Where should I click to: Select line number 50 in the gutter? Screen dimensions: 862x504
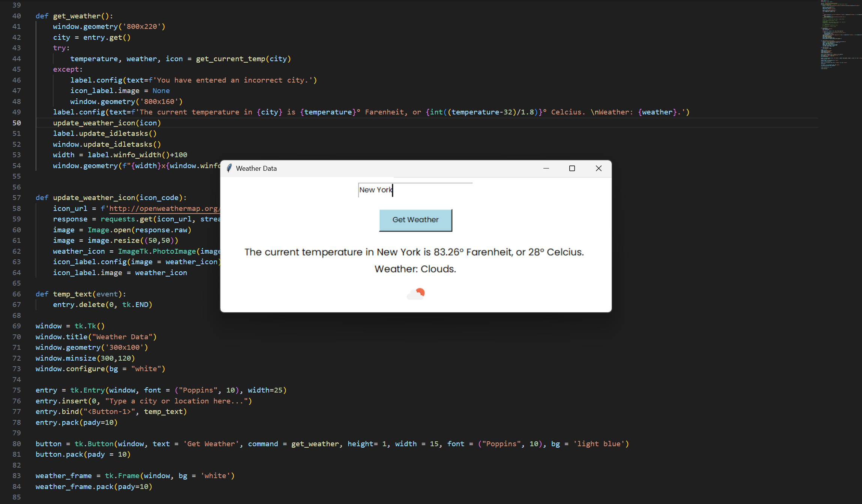pos(17,123)
